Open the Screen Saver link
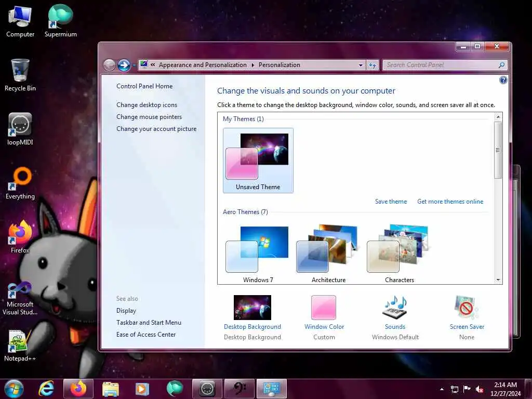The width and height of the screenshot is (532, 399). tap(467, 327)
